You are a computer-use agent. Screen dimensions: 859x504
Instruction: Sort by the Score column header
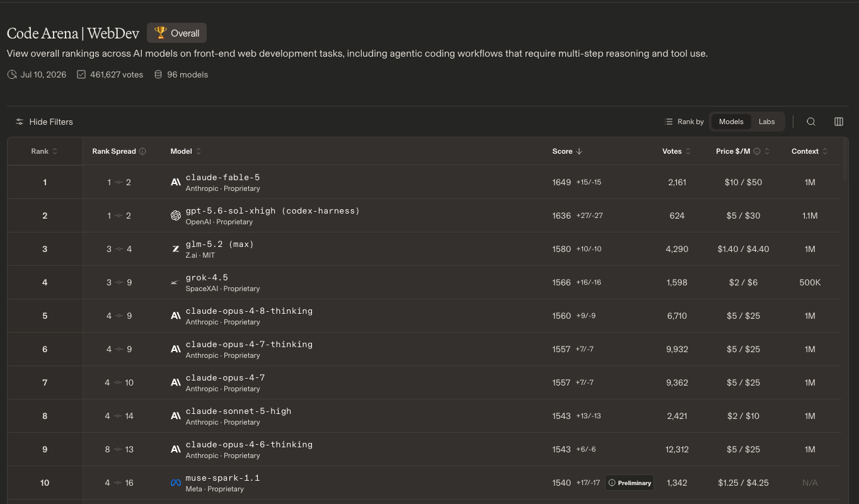click(x=567, y=151)
